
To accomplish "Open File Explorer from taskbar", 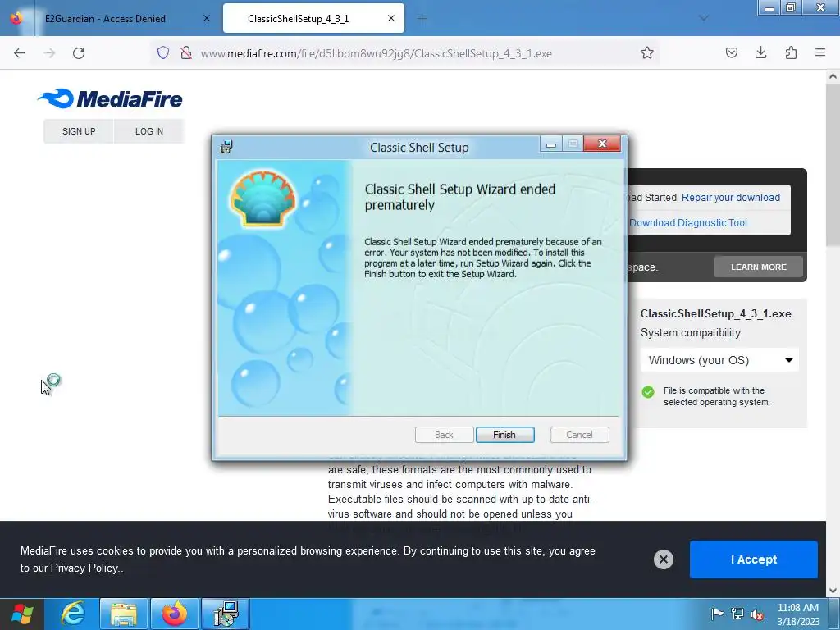I will pos(123,614).
